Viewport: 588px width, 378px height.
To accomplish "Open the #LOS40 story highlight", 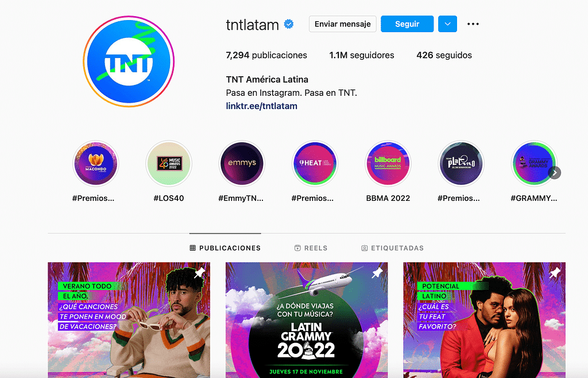I will coord(169,163).
